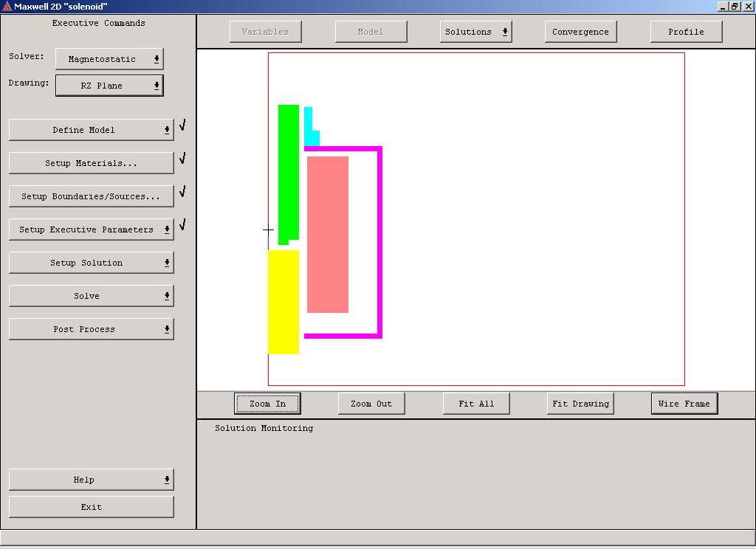Open the Profile view
The image size is (756, 549).
[x=686, y=32]
